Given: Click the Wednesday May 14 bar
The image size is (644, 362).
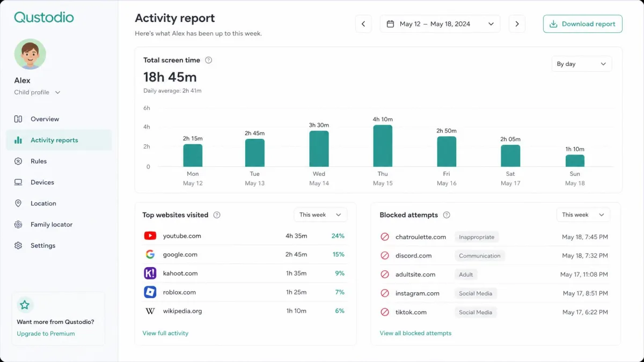Looking at the screenshot, I should 319,149.
